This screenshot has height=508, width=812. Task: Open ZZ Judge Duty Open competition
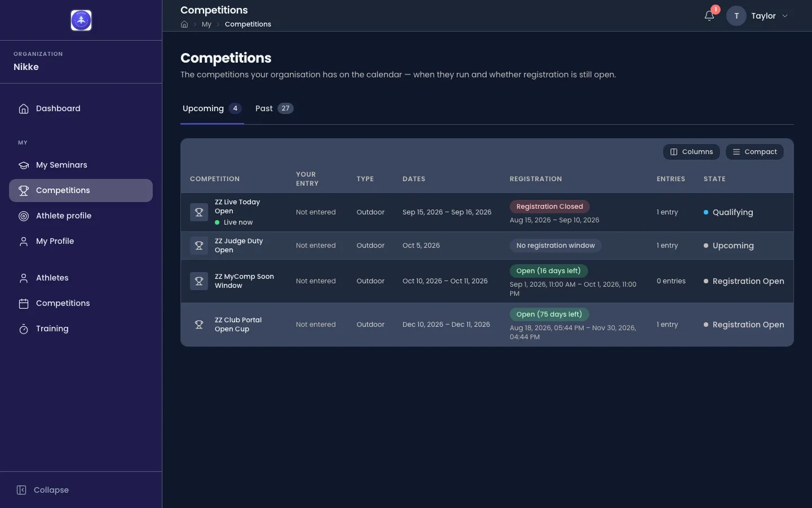(239, 246)
